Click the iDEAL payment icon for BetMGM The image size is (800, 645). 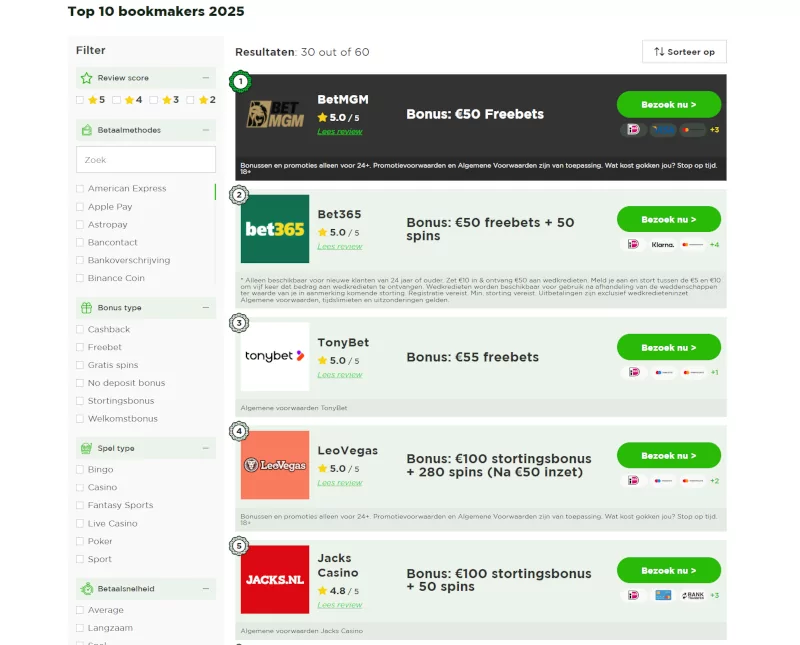(633, 130)
